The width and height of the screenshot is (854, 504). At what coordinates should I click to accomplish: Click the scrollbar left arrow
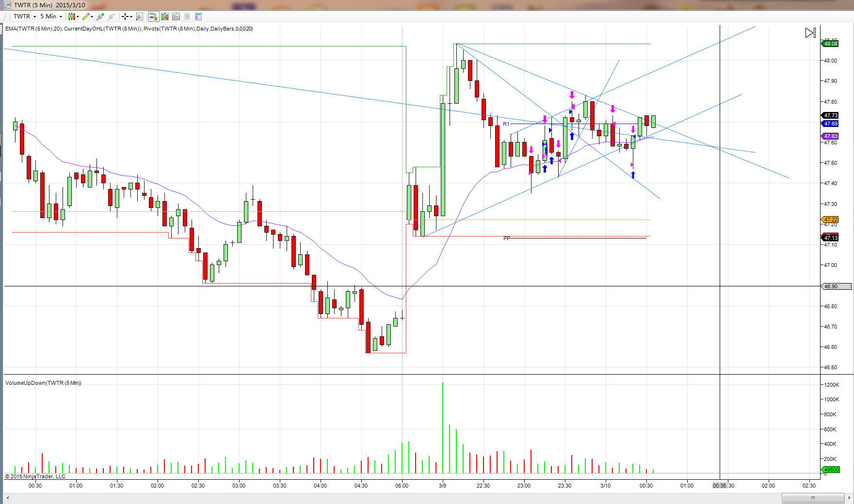click(x=7, y=498)
